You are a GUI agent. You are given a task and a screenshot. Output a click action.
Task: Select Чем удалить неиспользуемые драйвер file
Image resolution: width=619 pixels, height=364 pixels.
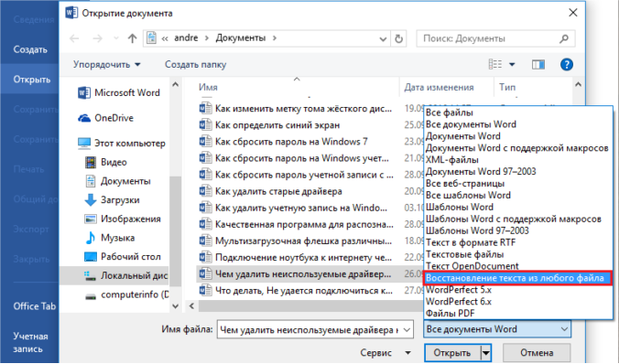pyautogui.click(x=303, y=274)
